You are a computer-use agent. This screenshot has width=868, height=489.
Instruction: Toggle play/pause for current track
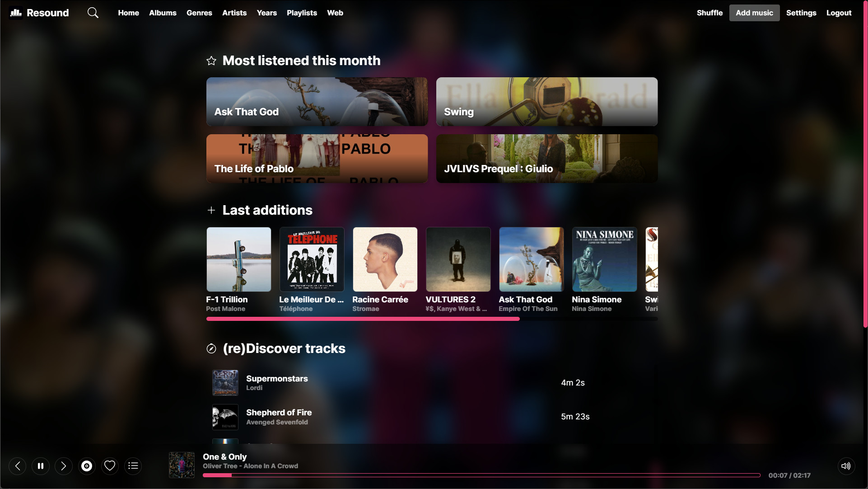point(41,465)
